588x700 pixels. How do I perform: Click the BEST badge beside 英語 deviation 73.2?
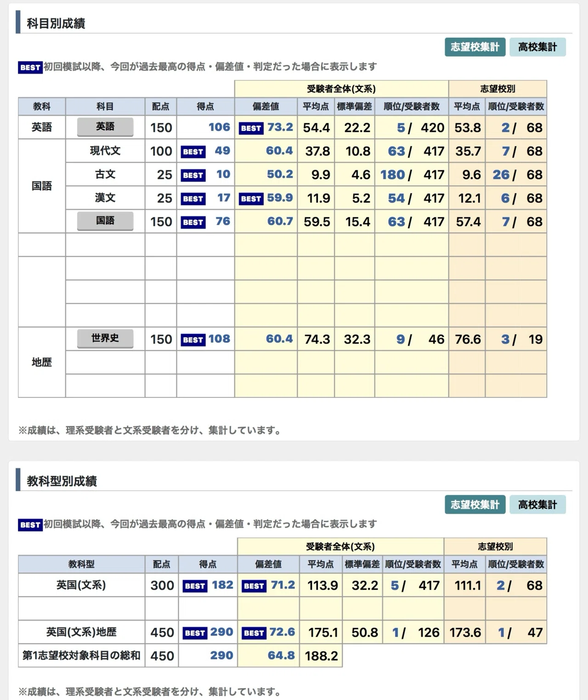(x=251, y=128)
